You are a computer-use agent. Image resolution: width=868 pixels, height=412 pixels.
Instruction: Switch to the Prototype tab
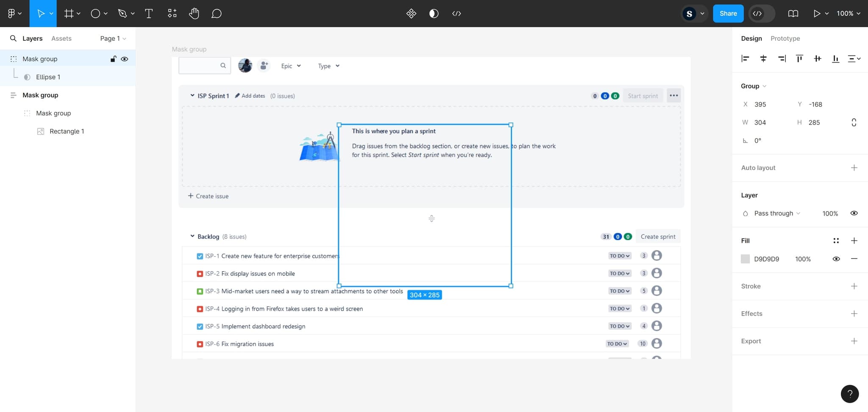(x=785, y=39)
